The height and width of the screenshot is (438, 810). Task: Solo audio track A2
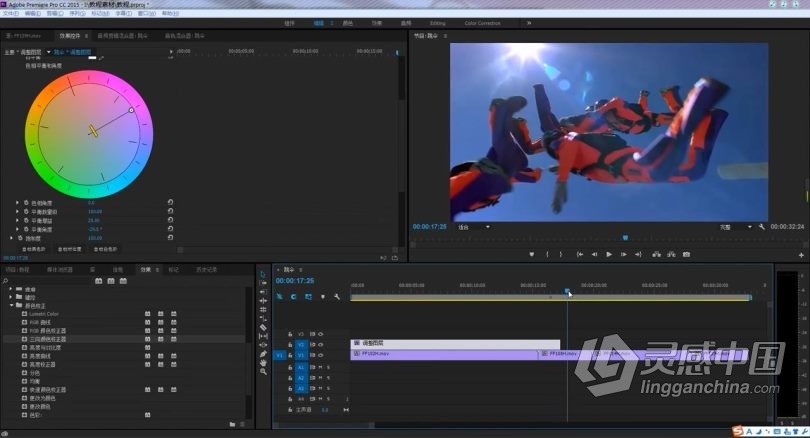click(x=328, y=378)
